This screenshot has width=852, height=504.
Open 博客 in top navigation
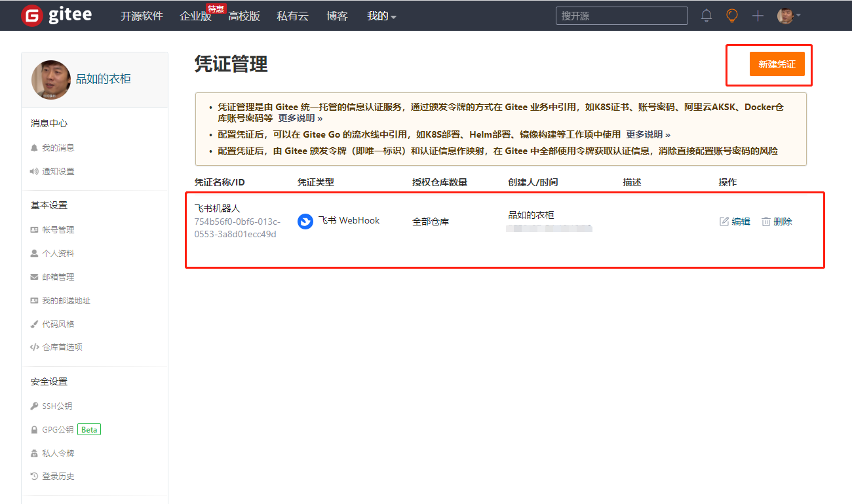click(337, 16)
